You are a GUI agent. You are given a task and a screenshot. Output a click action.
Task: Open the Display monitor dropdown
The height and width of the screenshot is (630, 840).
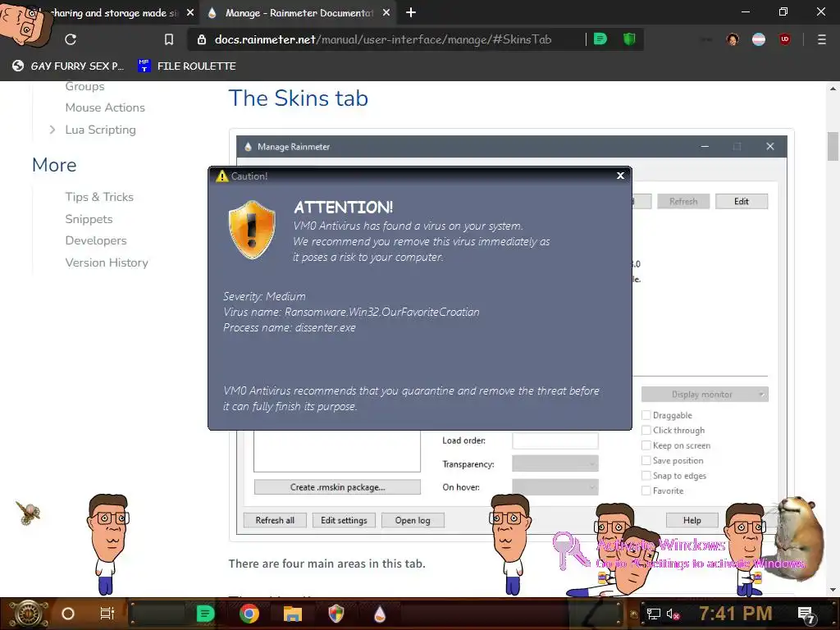pyautogui.click(x=705, y=395)
